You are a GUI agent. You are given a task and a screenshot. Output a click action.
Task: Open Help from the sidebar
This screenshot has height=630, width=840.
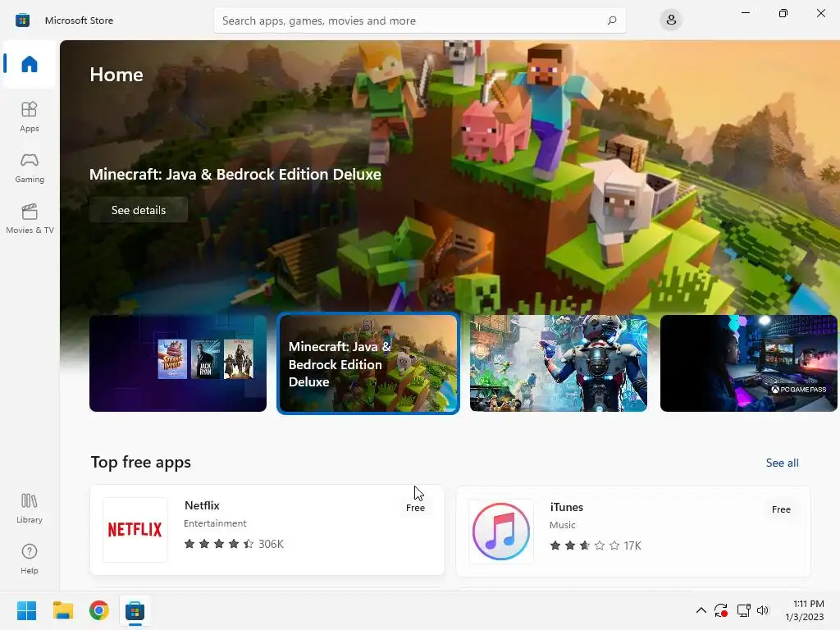[x=30, y=559]
